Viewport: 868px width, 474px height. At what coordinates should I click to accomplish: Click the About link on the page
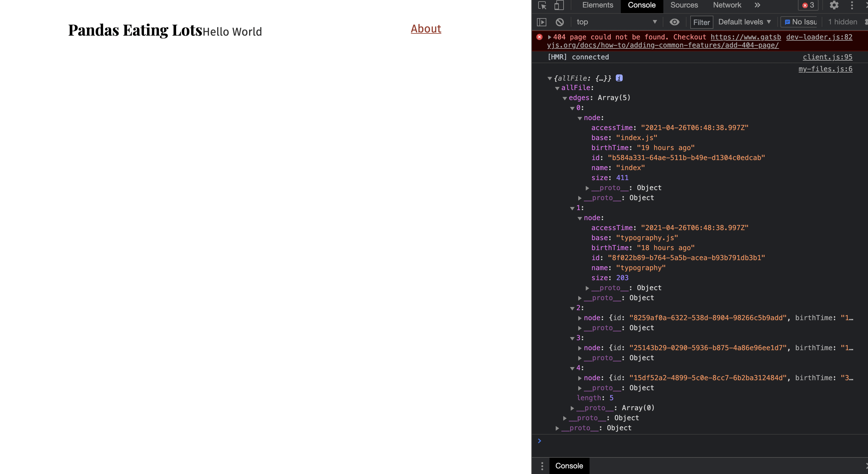[x=426, y=29]
